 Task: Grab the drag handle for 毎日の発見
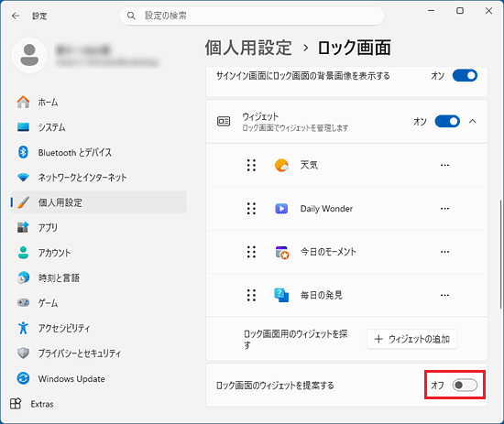[x=251, y=295]
